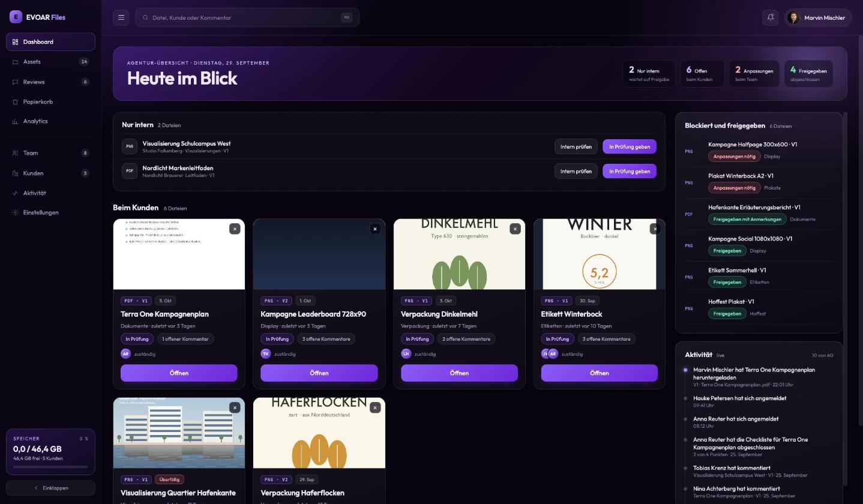Open the Terra One Kampagnenplan file
The width and height of the screenshot is (863, 504).
[x=179, y=373]
